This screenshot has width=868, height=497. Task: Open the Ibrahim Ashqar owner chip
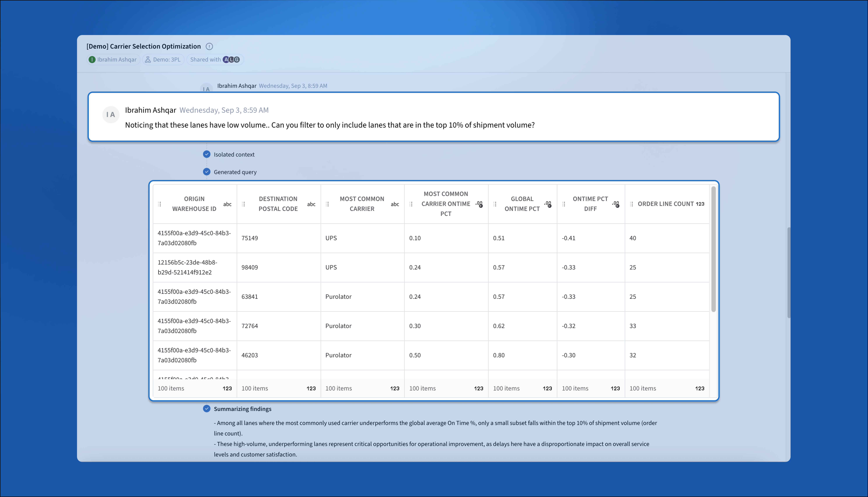tap(113, 59)
